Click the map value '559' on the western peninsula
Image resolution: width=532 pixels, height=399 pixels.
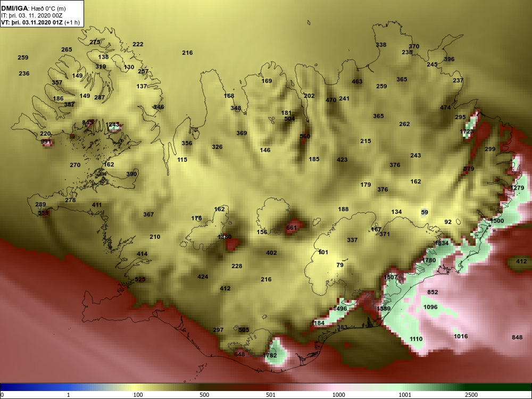(43, 213)
